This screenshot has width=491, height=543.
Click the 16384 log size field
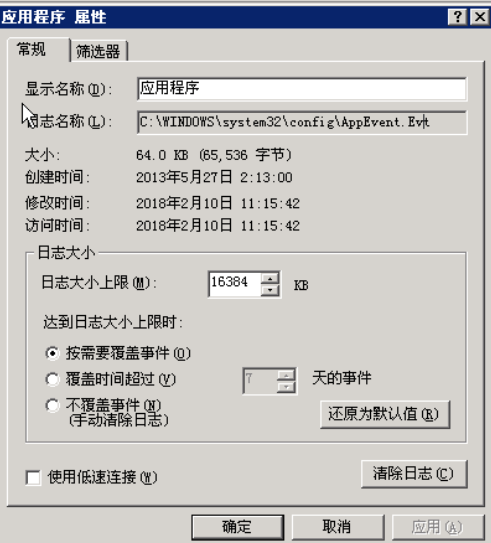[234, 284]
